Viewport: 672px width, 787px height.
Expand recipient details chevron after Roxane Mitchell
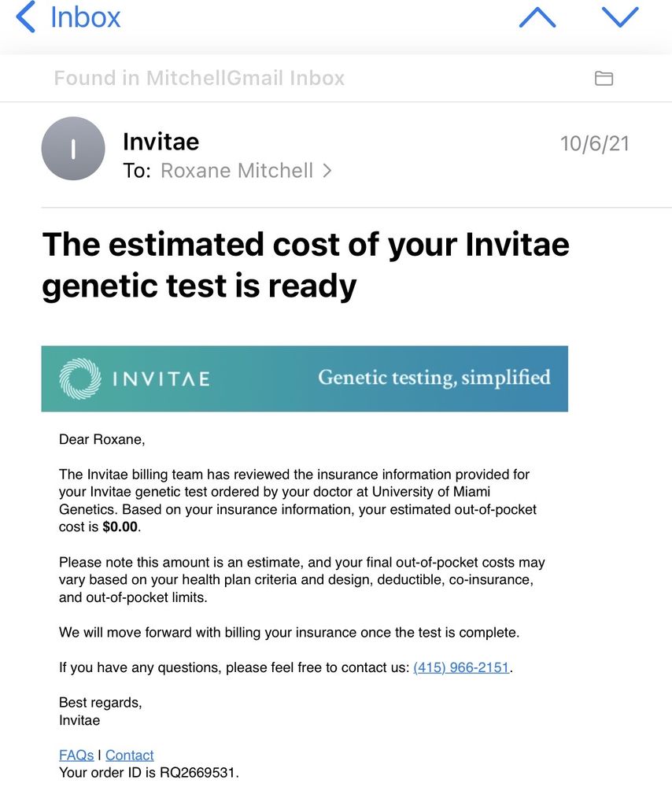coord(327,171)
